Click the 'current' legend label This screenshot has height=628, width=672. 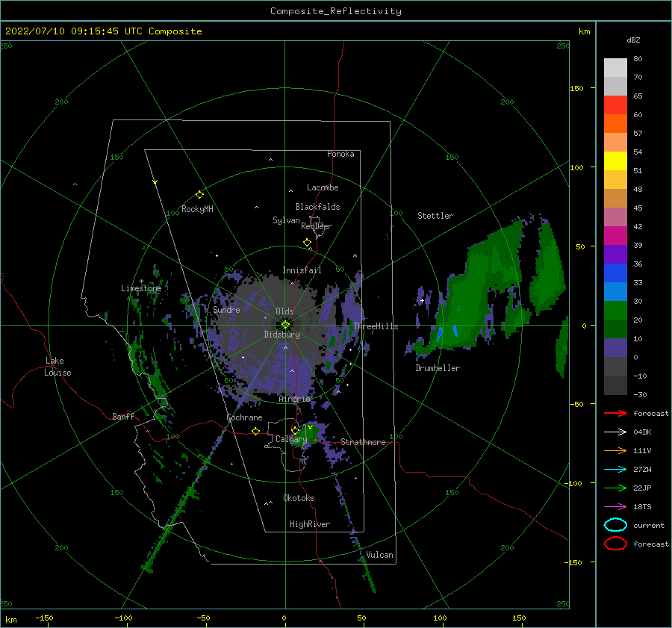649,525
